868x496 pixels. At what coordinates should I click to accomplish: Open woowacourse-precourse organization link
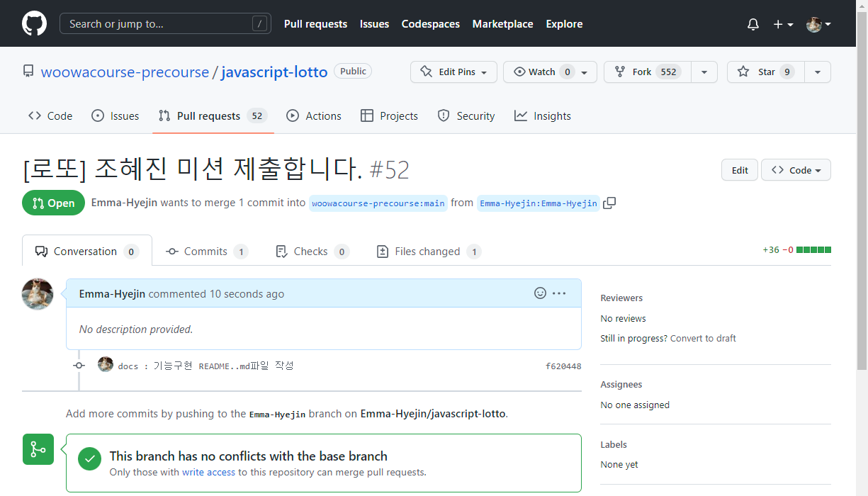[125, 72]
